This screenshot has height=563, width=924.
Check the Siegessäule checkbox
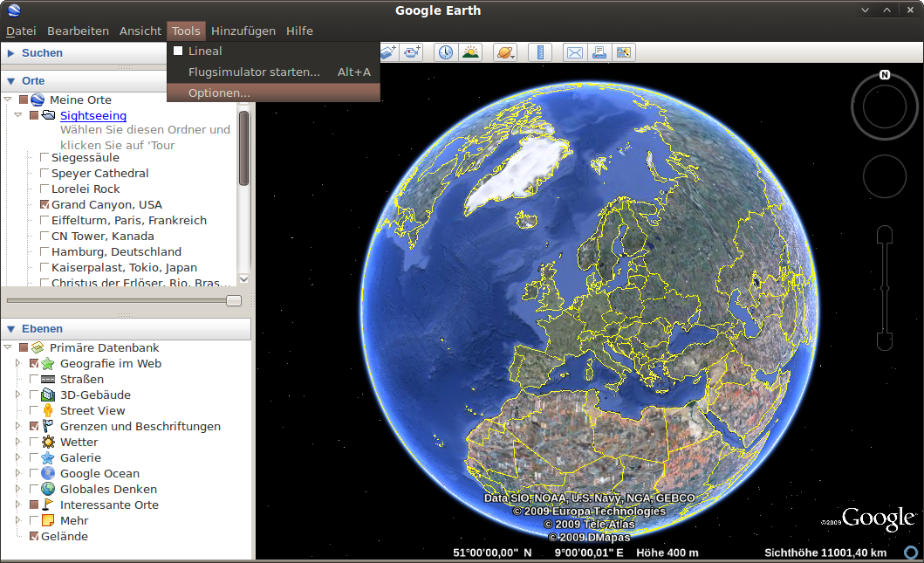(44, 157)
